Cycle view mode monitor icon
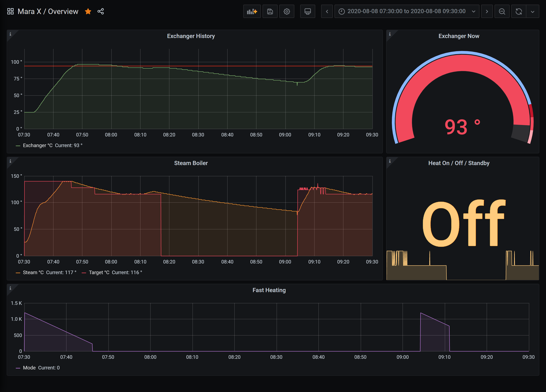 coord(308,11)
